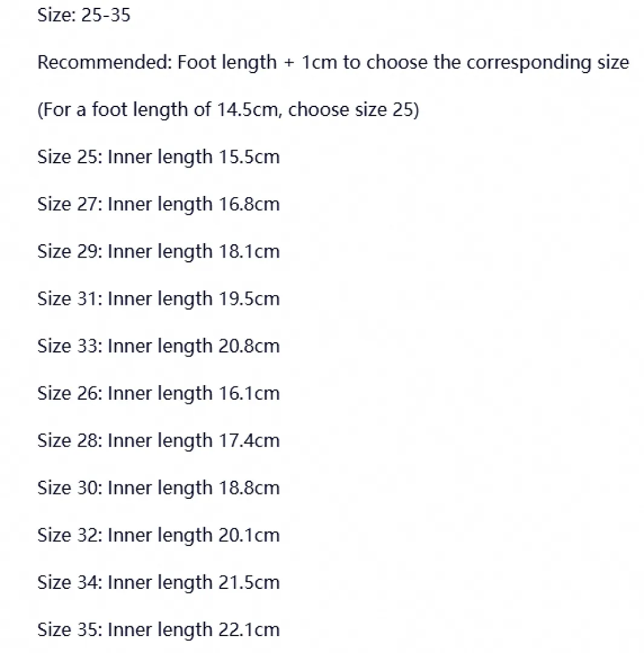Select the Size 27 inner length 16.8cm line
Image resolution: width=644 pixels, height=653 pixels.
(158, 204)
